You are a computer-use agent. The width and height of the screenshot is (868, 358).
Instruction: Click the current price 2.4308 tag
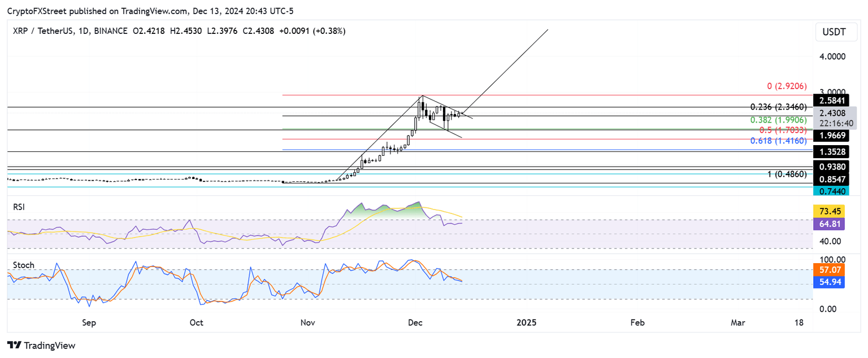(833, 113)
